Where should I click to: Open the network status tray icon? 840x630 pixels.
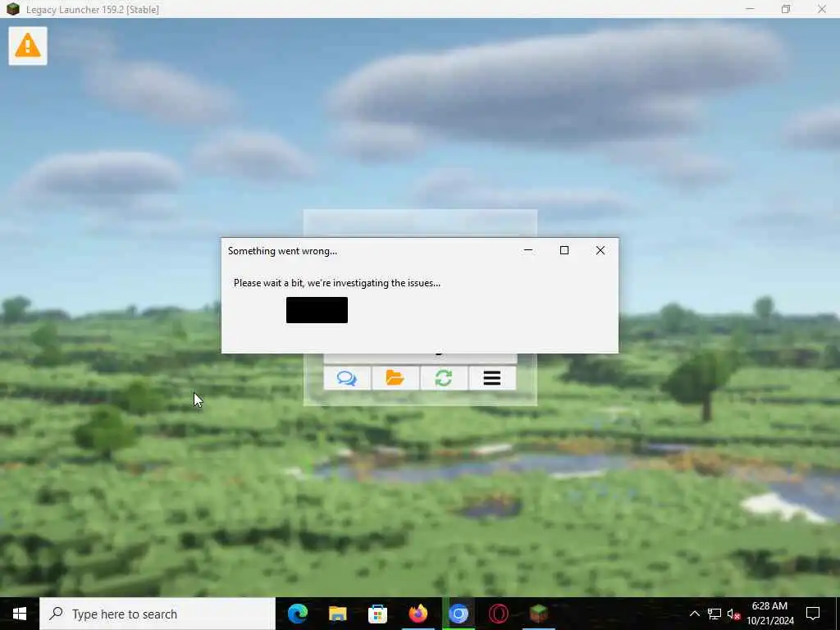pos(714,614)
